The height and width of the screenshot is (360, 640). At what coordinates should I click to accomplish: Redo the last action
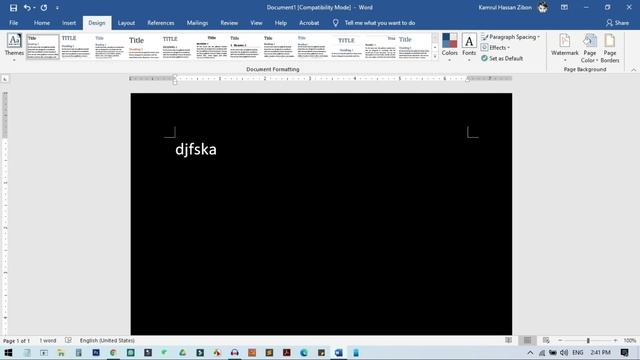point(44,7)
